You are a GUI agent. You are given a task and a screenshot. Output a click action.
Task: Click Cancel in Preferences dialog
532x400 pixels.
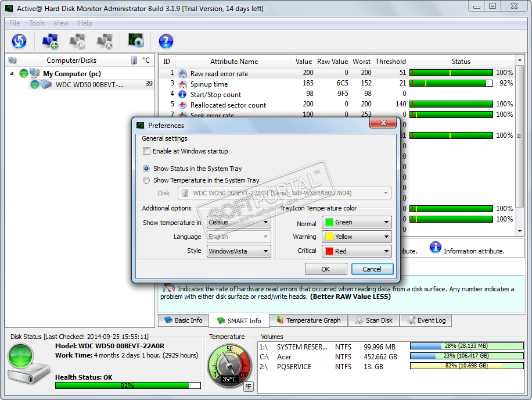point(372,269)
